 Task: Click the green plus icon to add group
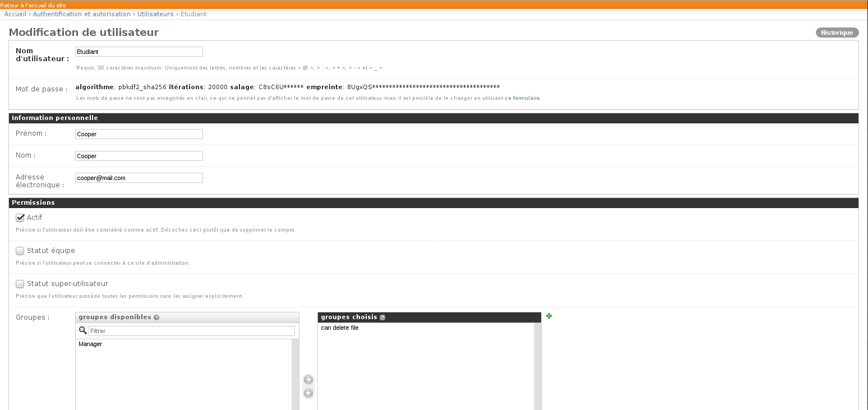549,316
